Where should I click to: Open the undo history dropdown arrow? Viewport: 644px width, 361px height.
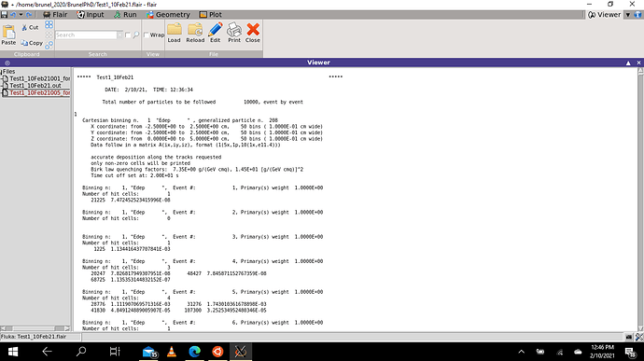click(x=21, y=14)
